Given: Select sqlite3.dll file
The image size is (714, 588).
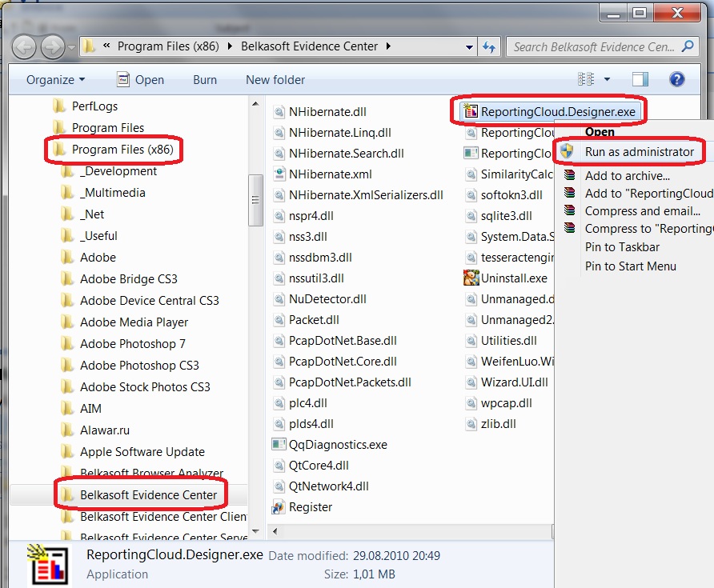Looking at the screenshot, I should 507,216.
